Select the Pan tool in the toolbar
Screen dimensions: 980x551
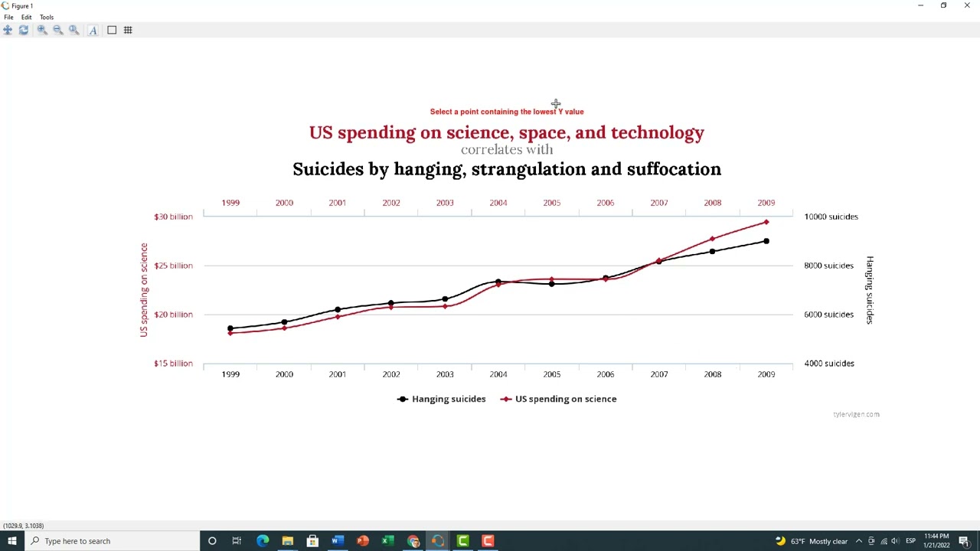[8, 30]
